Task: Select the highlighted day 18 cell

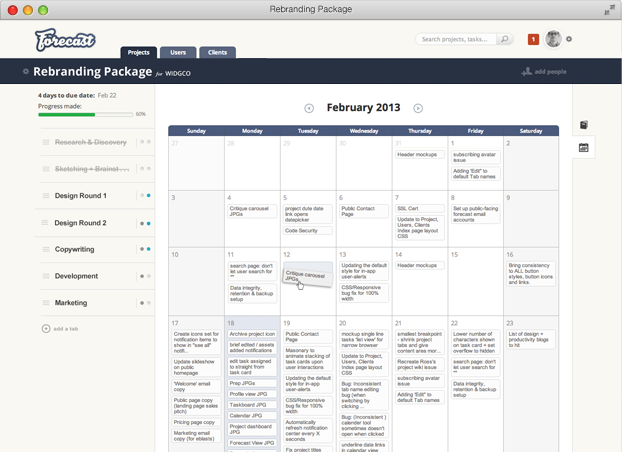Action: pos(252,384)
